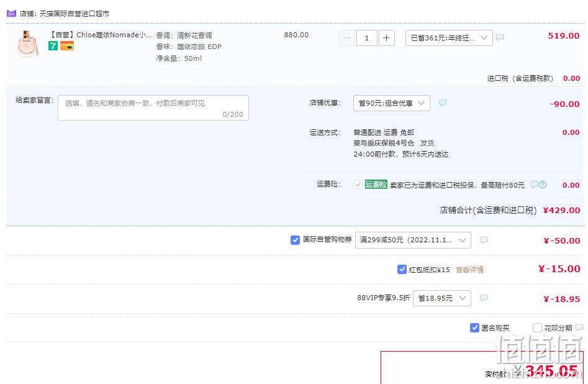Screen dimensions: 588x384
Task: Click the Tmall store cat icon
Action: (11, 14)
